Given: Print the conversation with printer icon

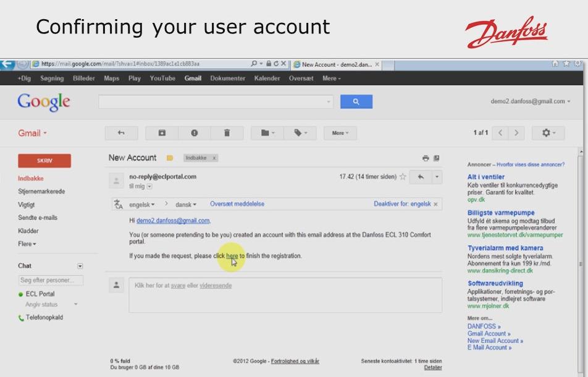Looking at the screenshot, I should pos(426,158).
